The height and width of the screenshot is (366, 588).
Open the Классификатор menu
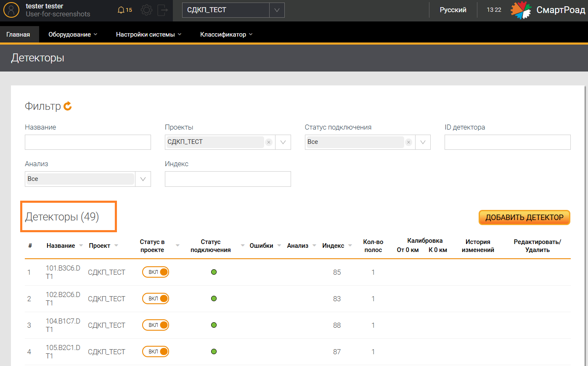pos(226,34)
